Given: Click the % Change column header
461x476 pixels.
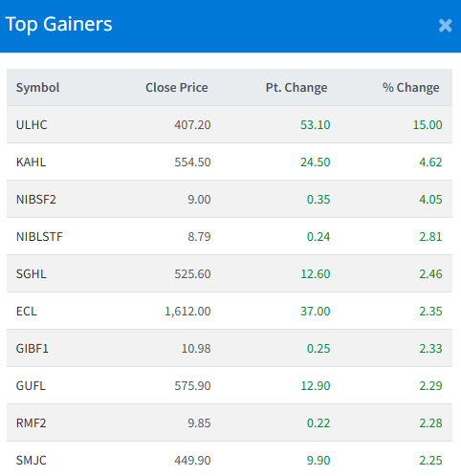Looking at the screenshot, I should pos(410,87).
